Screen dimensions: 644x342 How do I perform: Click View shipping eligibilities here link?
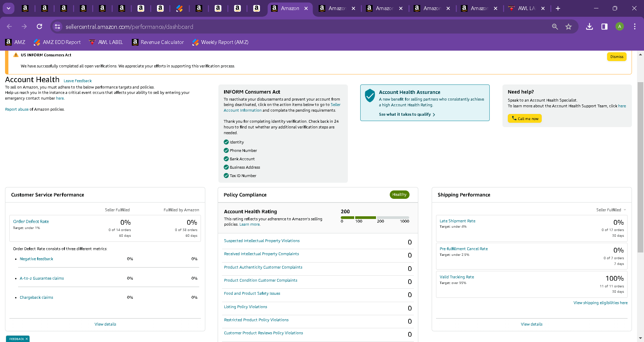tap(600, 303)
